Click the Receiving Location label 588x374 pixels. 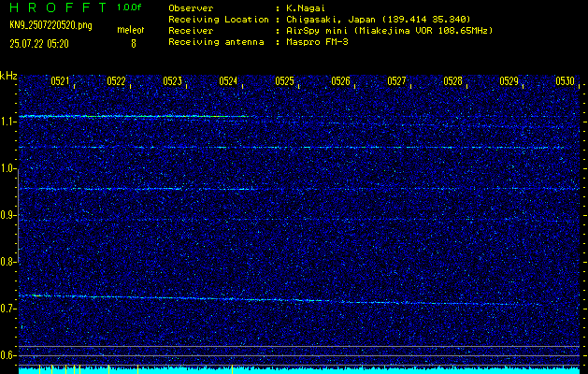click(x=219, y=20)
